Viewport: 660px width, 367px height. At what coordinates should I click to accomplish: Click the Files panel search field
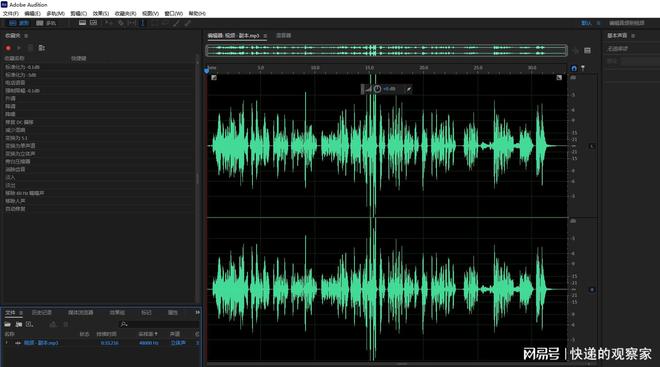click(x=160, y=324)
